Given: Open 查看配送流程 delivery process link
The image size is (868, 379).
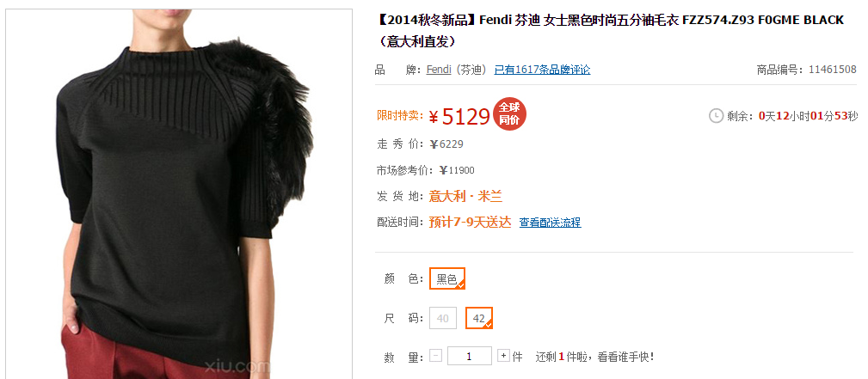Looking at the screenshot, I should 550,223.
